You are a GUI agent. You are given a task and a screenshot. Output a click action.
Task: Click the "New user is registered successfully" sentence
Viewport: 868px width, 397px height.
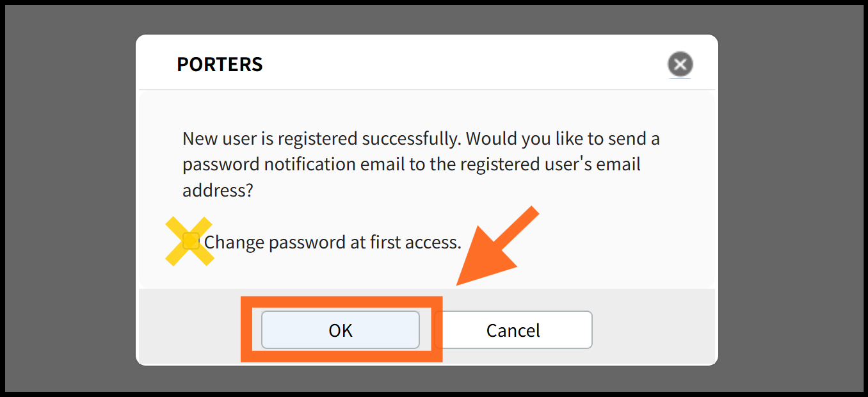(x=323, y=139)
